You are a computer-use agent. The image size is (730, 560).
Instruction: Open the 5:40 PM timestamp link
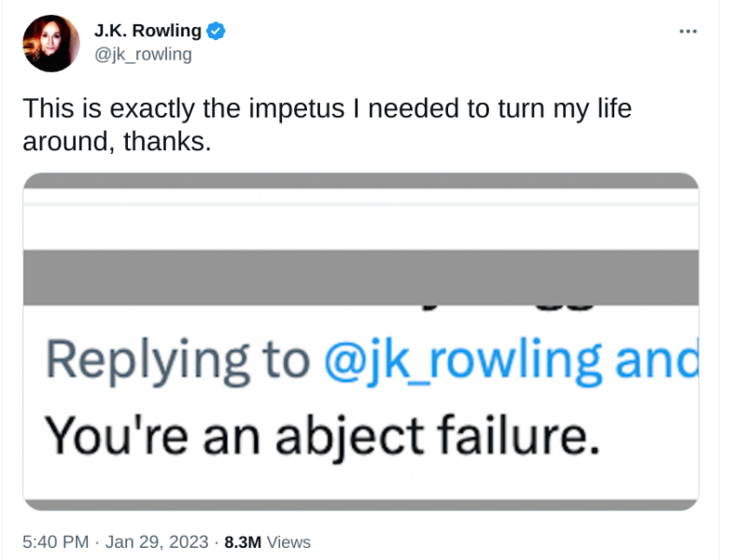tap(56, 542)
